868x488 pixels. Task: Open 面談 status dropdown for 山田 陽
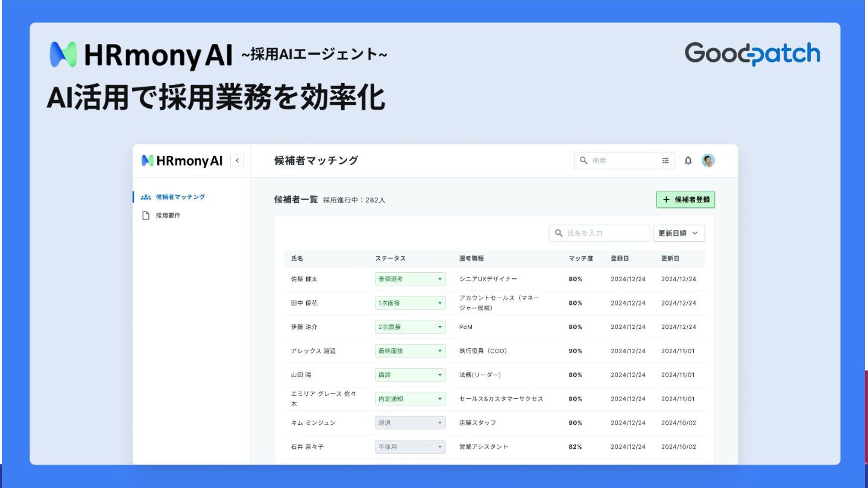410,375
